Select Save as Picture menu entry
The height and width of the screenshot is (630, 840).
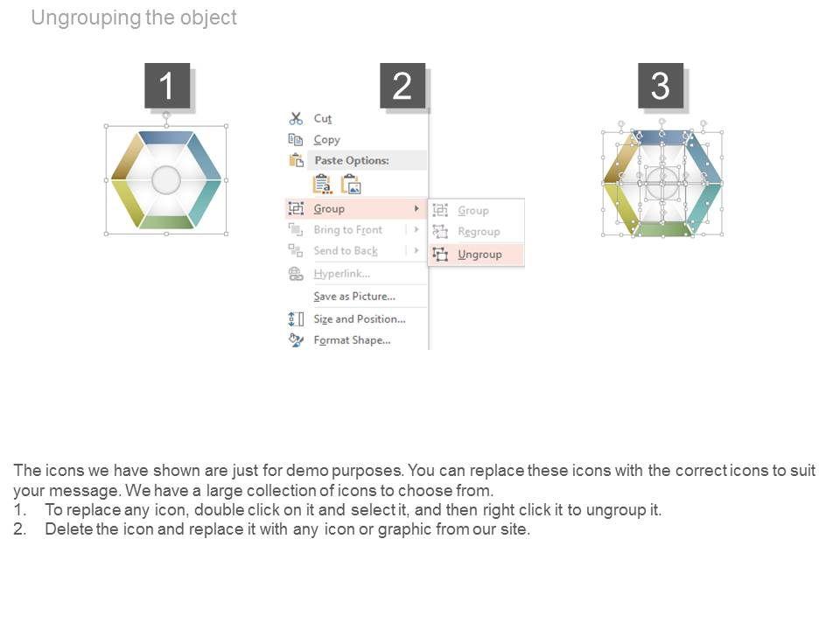click(354, 296)
